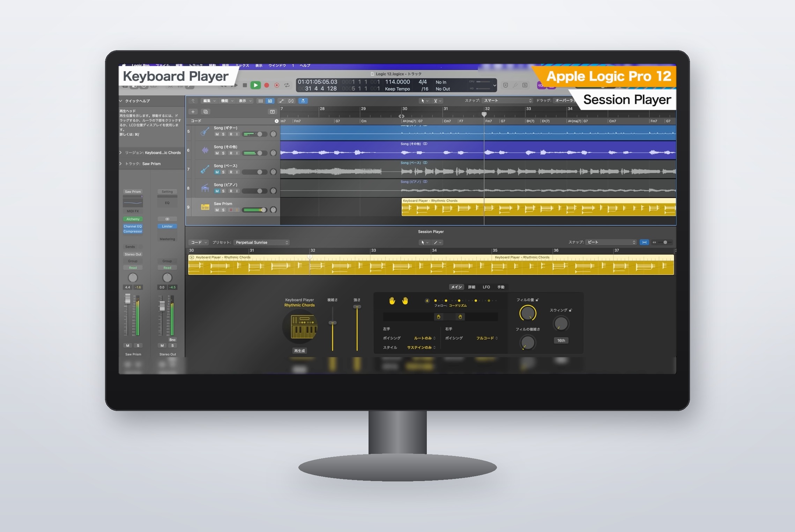Click the 再生成 button
795x532 pixels.
[299, 351]
